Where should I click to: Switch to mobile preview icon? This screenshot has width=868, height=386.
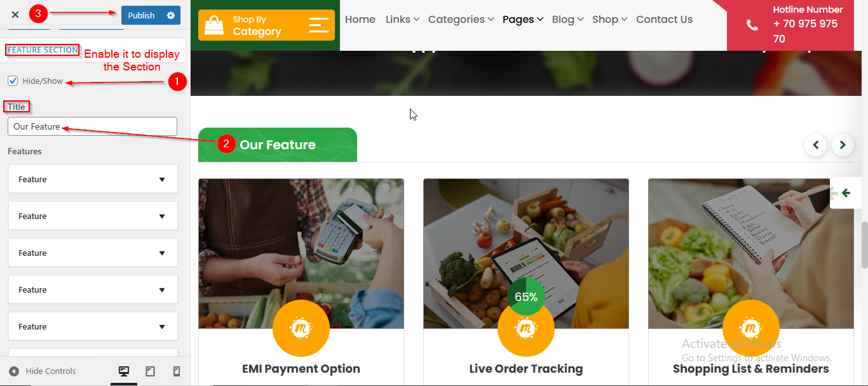coord(177,371)
